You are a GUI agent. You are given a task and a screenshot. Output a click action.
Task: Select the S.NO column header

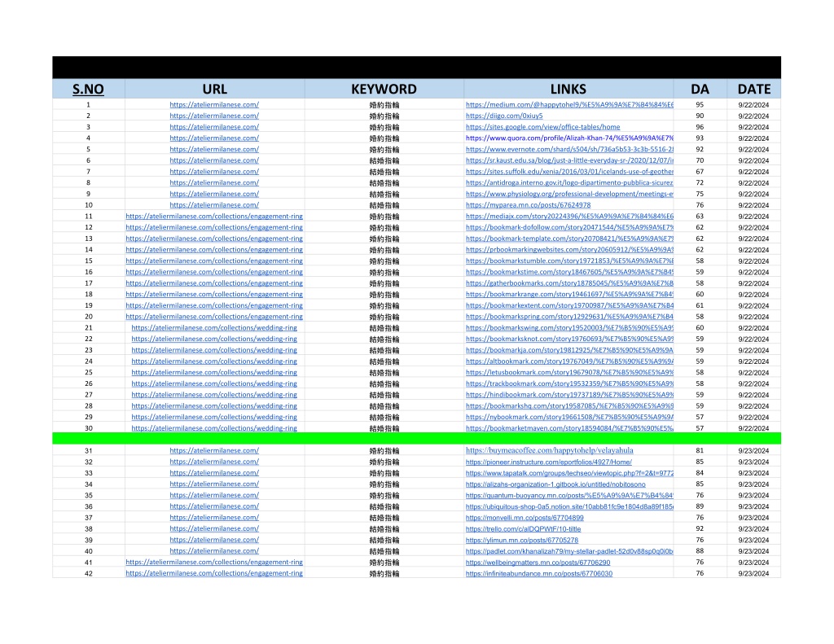pos(88,89)
